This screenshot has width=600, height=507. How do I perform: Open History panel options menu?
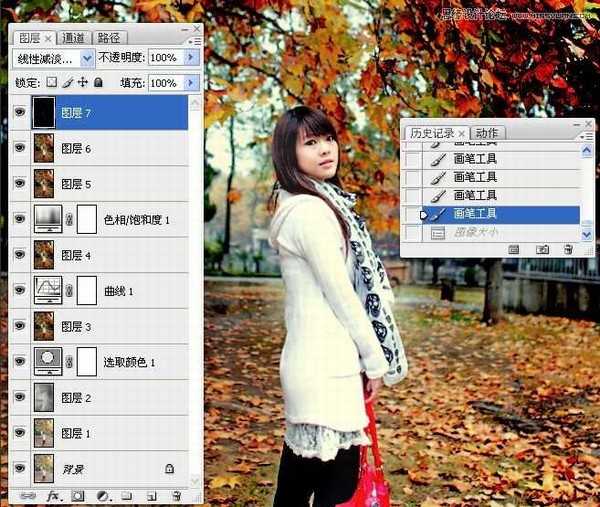(587, 136)
